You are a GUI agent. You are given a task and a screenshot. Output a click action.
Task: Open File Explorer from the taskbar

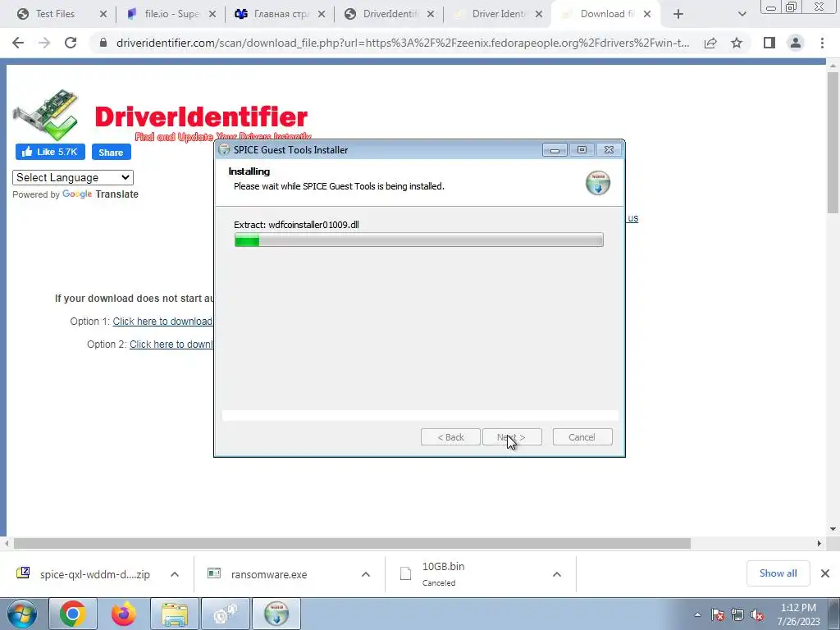click(x=175, y=614)
